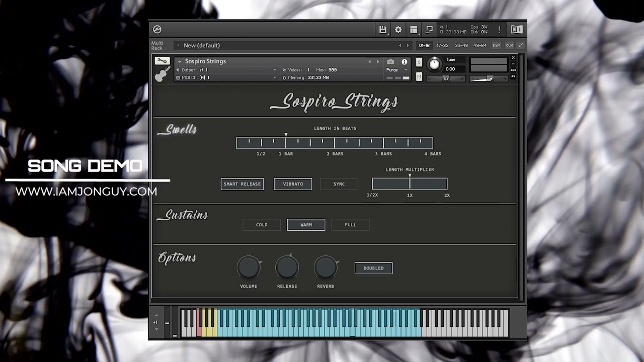Image resolution: width=644 pixels, height=362 pixels.
Task: Open the multi preset dropdown arrow
Action: click(178, 45)
